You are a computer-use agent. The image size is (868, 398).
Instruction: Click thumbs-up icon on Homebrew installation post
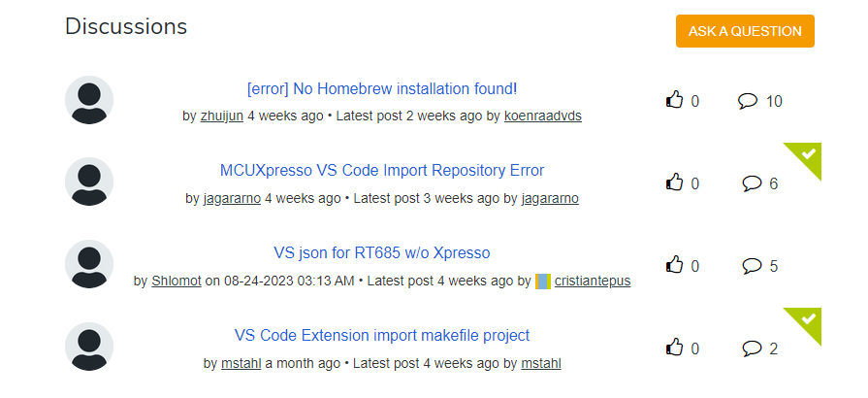point(675,100)
